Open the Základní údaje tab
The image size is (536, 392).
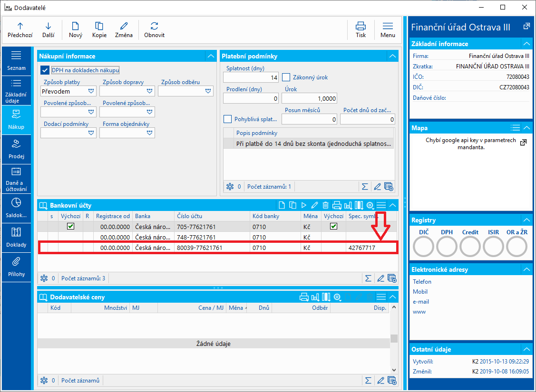tap(16, 91)
